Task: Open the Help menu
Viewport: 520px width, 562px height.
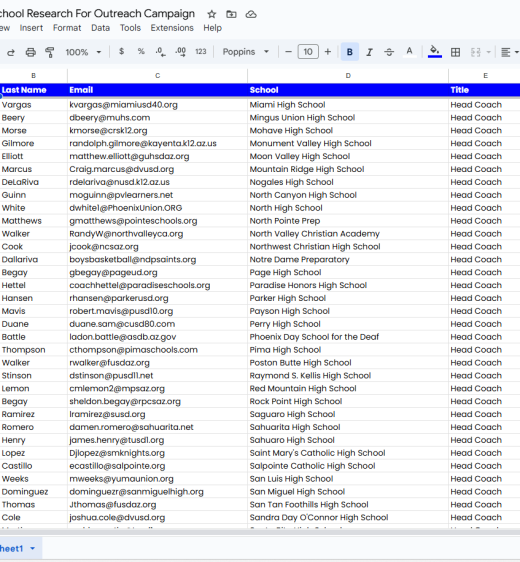Action: 213,28
